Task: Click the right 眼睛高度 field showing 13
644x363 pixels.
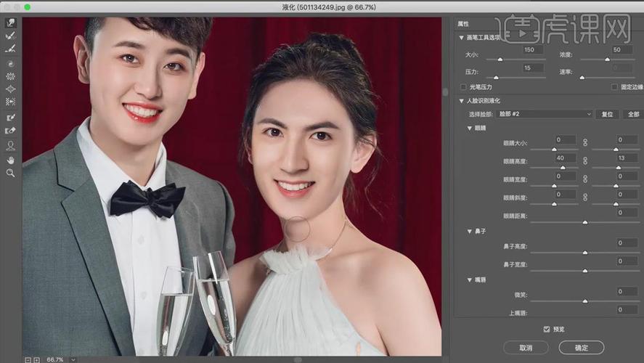Action: coord(627,158)
